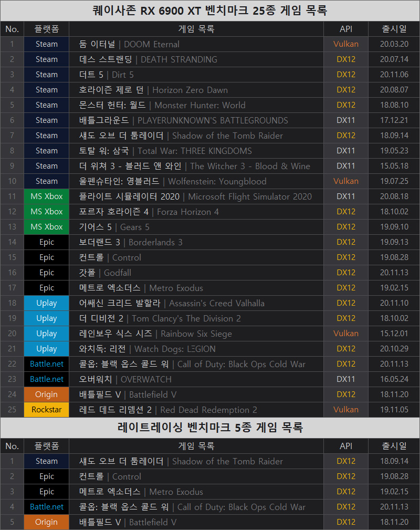Select Assassin's Creed Valhalla game cell

pyautogui.click(x=196, y=303)
